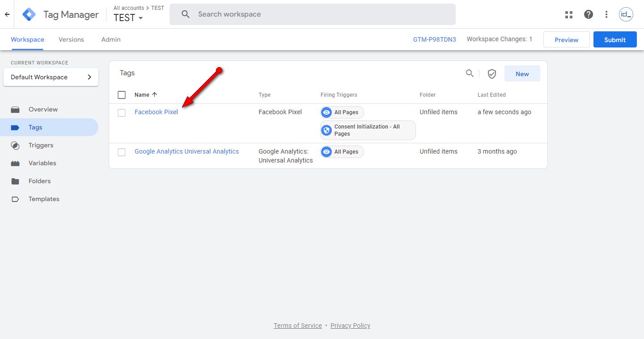Click the blue Submit button
The height and width of the screenshot is (339, 644).
615,39
